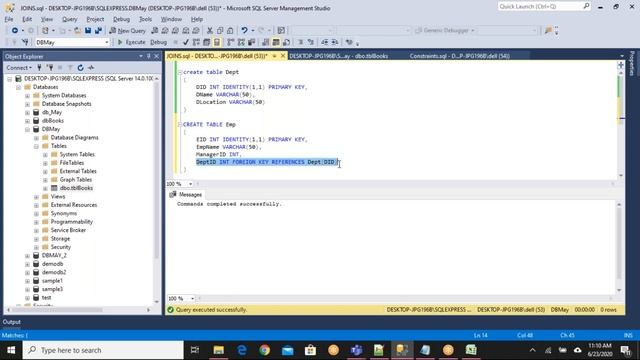Viewport: 640px width, 360px height.
Task: Click the Object Explorer horizontal scrollbar
Action: pyautogui.click(x=78, y=310)
